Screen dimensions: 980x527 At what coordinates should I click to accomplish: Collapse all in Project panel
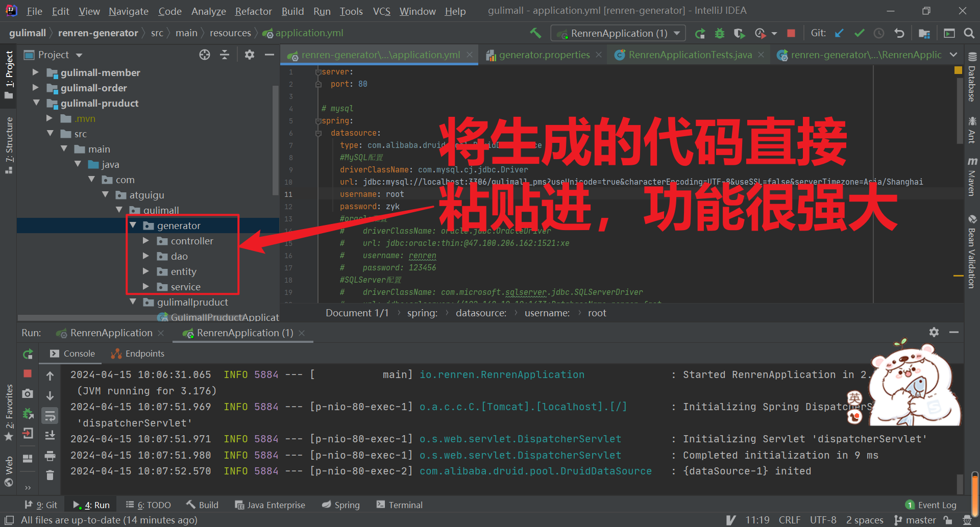225,55
